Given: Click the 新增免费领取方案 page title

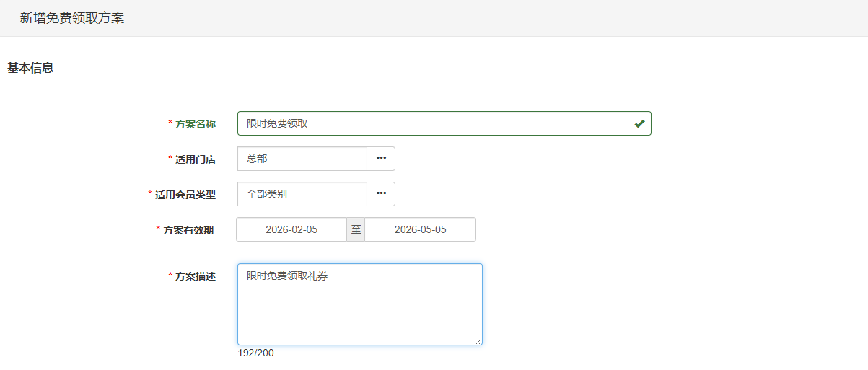Looking at the screenshot, I should 72,18.
